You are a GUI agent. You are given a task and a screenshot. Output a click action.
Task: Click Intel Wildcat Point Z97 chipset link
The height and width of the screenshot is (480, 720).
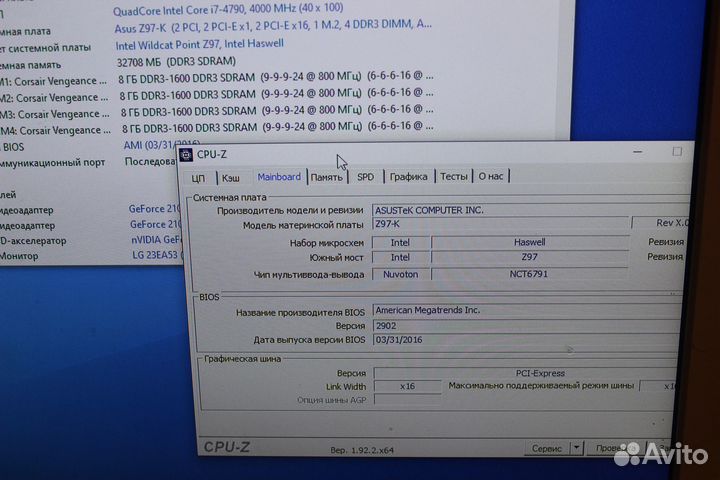pos(200,45)
